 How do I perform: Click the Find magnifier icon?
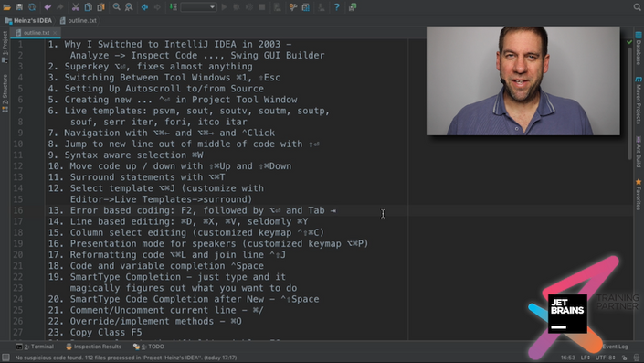pos(117,7)
